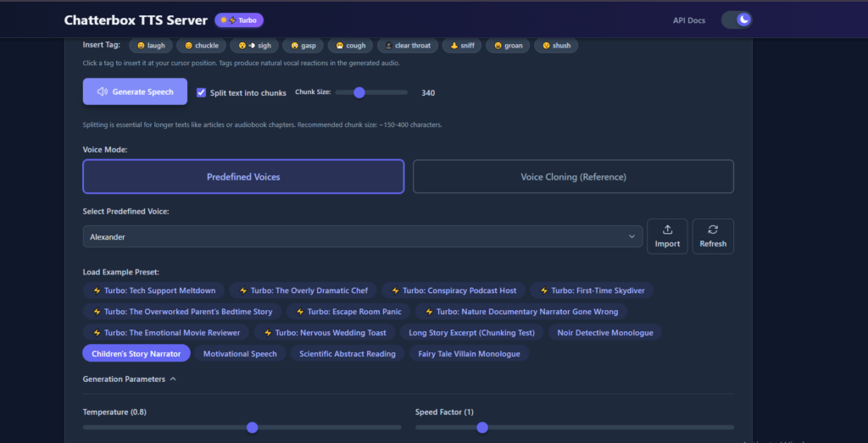Load the Noir Detective Monologue preset
Image resolution: width=868 pixels, height=443 pixels.
click(605, 333)
